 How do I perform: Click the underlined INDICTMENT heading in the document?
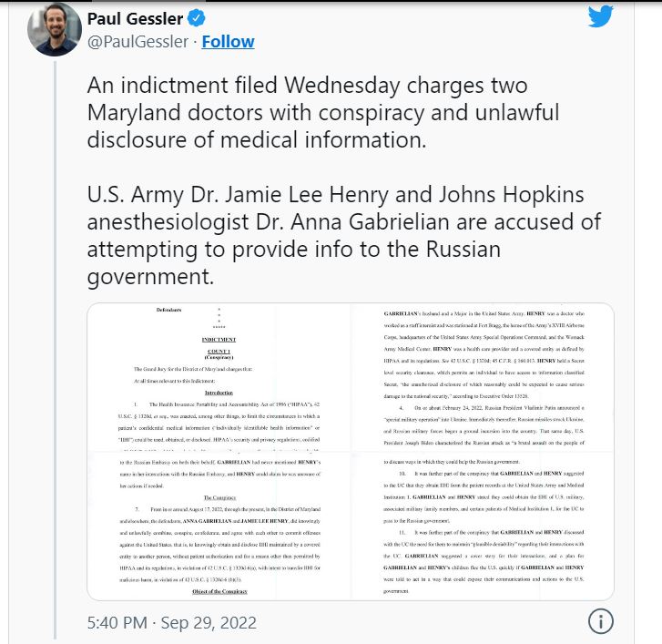tap(219, 339)
